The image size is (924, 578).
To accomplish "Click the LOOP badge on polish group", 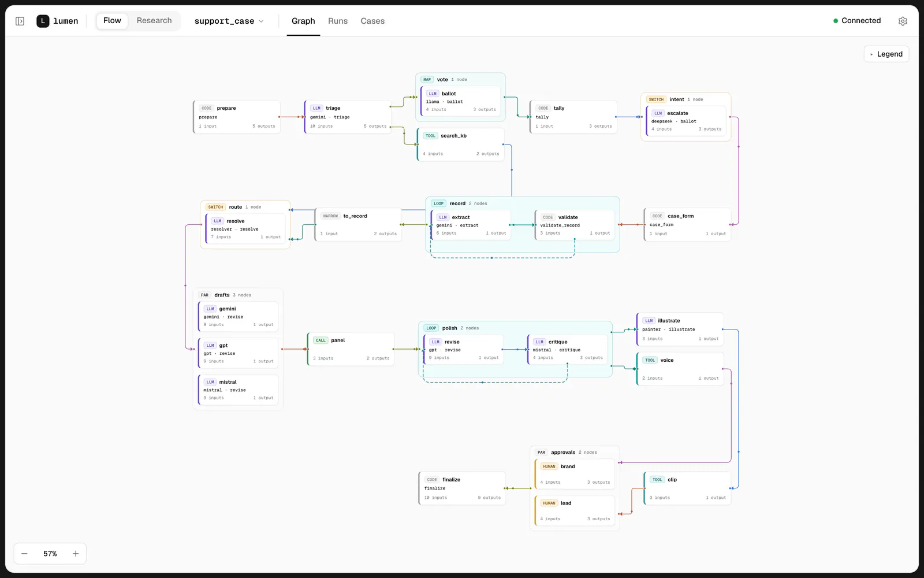I will [431, 328].
